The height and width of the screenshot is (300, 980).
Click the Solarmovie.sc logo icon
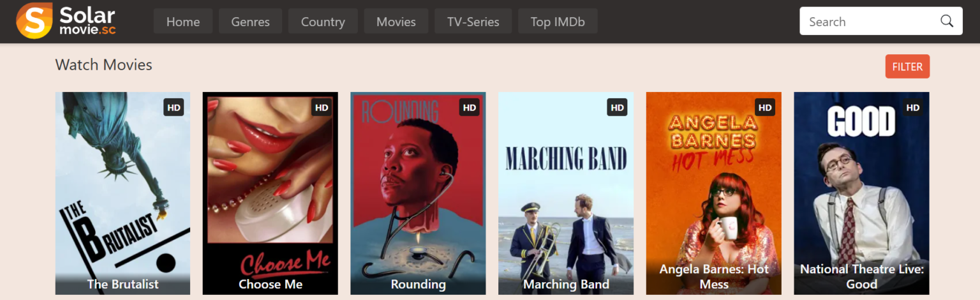34,21
